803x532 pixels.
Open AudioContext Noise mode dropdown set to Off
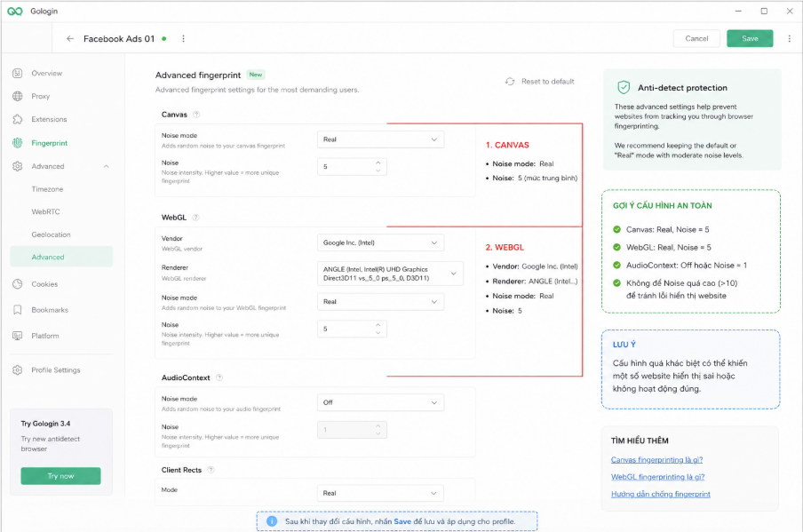point(380,402)
